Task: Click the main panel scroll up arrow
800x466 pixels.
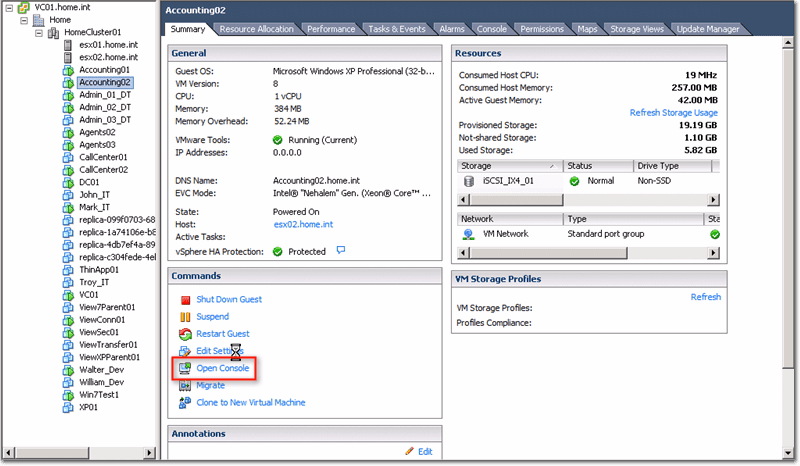Action: click(788, 43)
